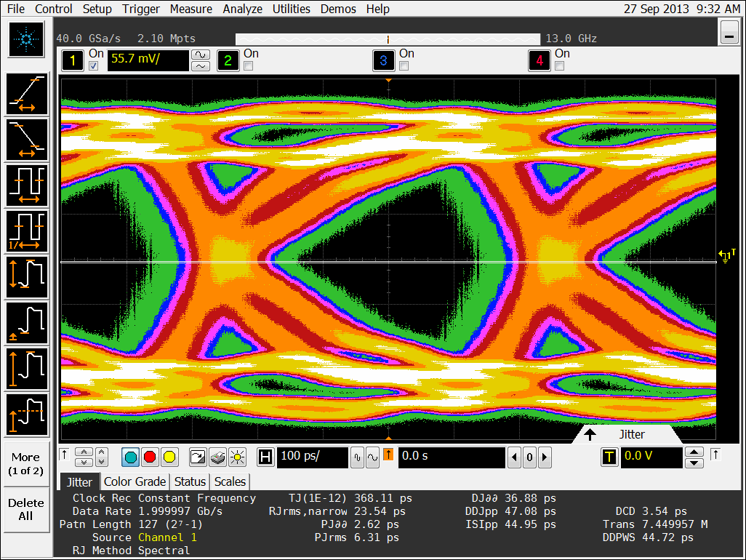
Task: Click the trigger level marker at graticule edge
Action: (x=726, y=257)
